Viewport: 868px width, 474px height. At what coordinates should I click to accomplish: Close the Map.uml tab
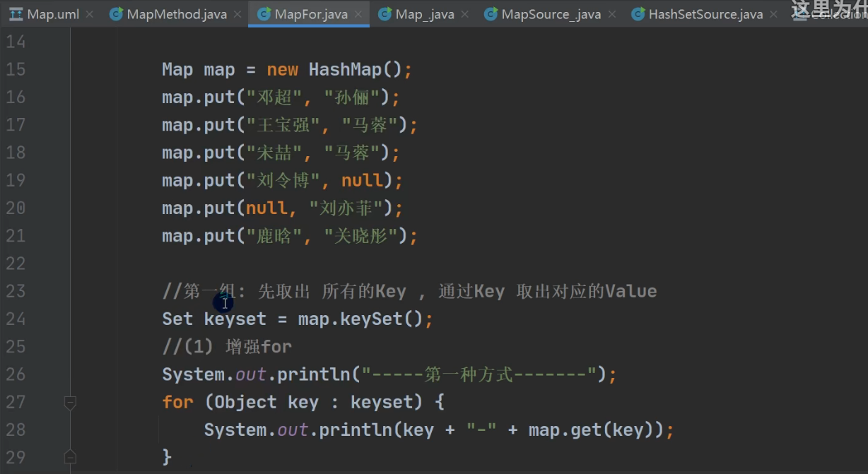pyautogui.click(x=90, y=14)
